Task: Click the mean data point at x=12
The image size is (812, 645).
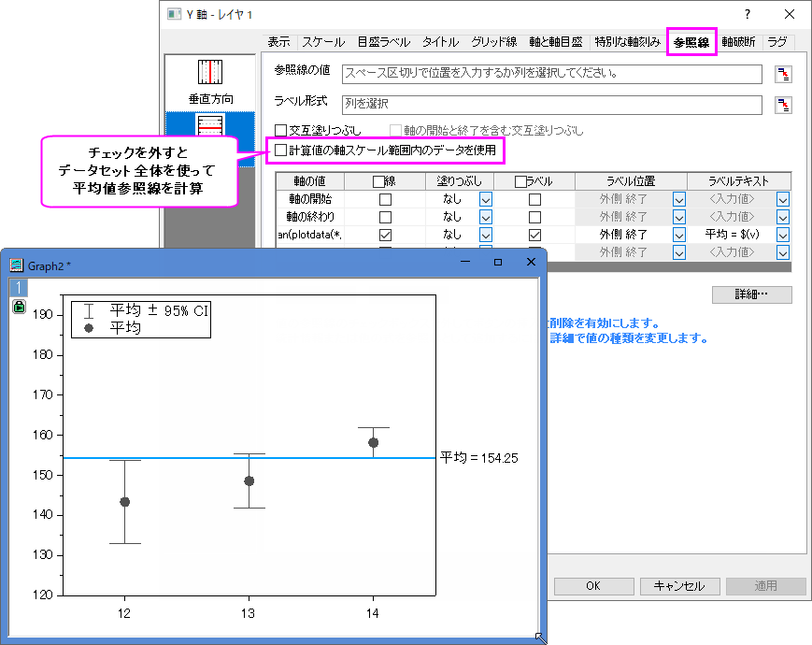Action: 125,502
